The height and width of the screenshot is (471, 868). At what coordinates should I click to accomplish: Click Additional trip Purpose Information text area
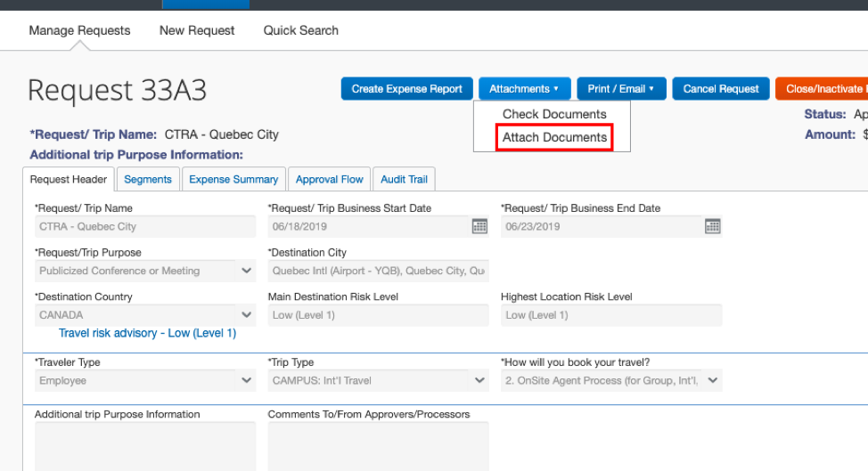[145, 447]
